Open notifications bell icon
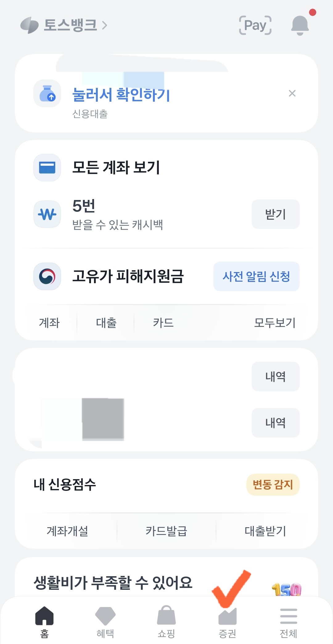Viewport: 333px width, 644px height. coord(300,25)
